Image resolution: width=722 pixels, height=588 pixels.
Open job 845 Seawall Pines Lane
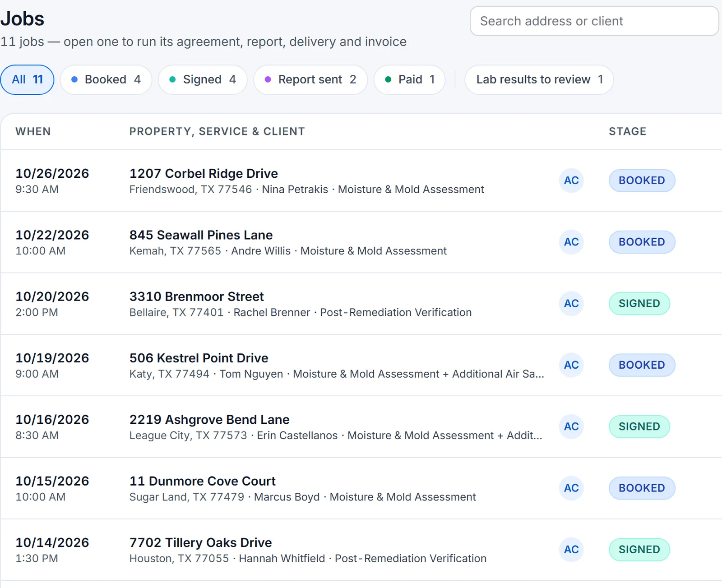click(201, 235)
